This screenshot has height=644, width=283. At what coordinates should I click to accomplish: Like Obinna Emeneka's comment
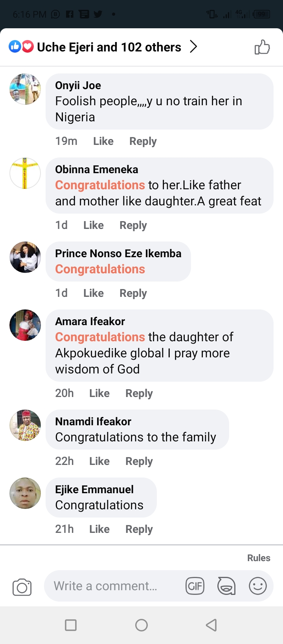[94, 225]
